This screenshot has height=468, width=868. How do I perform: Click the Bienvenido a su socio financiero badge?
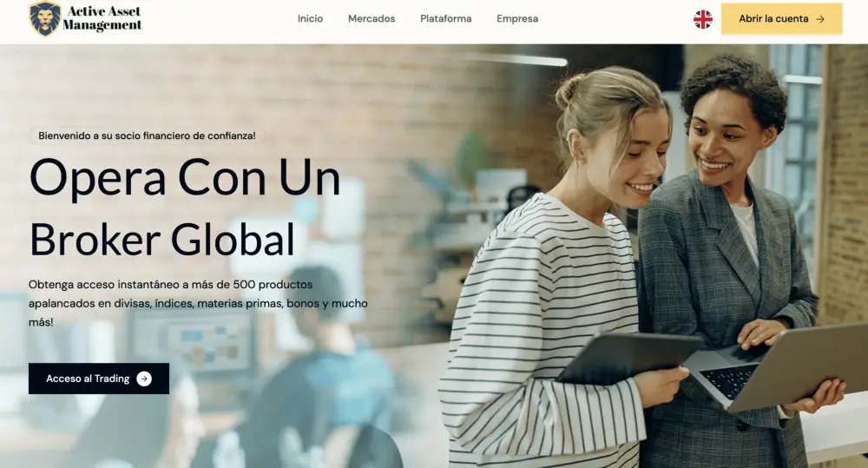coord(147,135)
